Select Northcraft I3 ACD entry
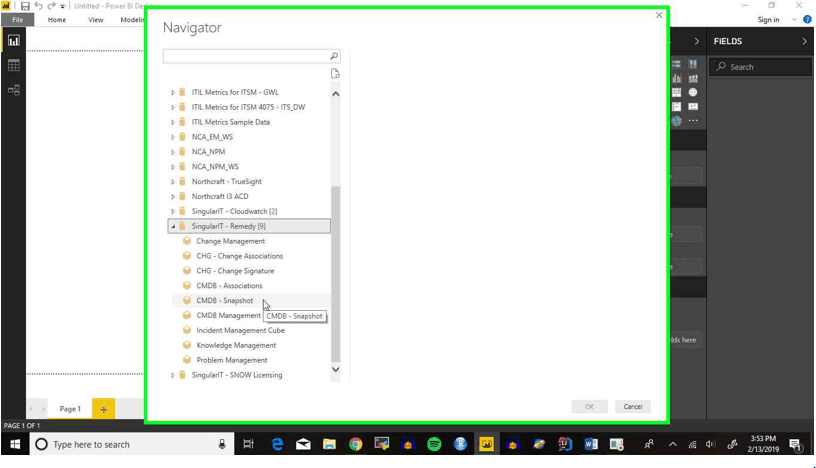Viewport: 816px width, 468px height. pos(220,197)
